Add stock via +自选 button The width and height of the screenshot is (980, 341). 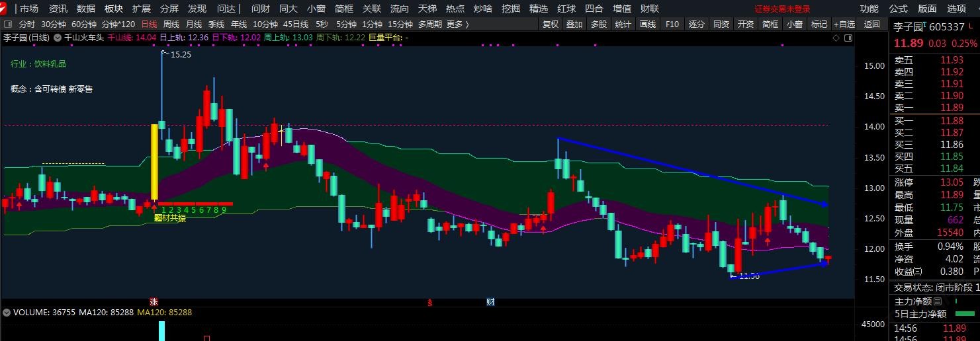tap(844, 24)
